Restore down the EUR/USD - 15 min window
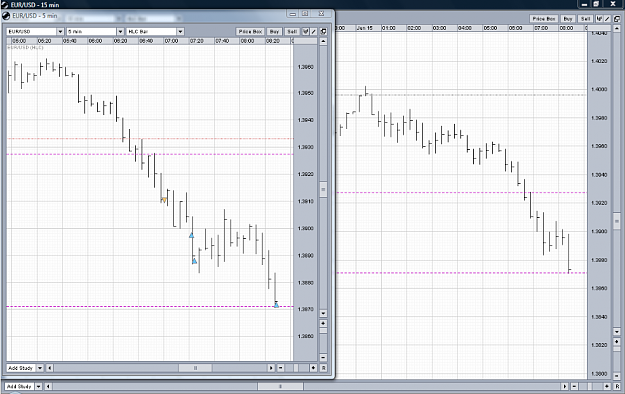This screenshot has height=394, width=625. point(596,4)
